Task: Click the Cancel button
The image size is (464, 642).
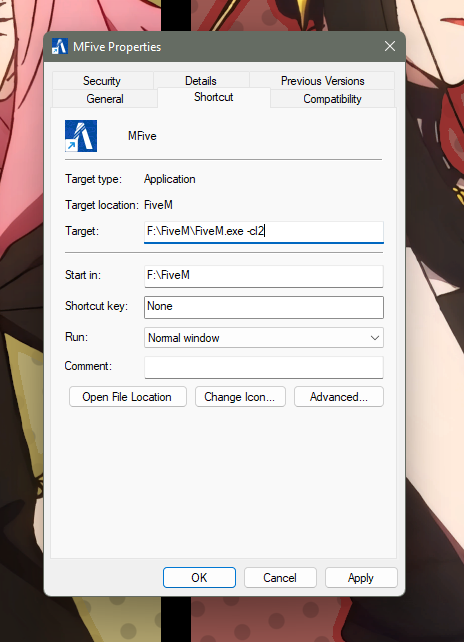Action: (x=280, y=577)
